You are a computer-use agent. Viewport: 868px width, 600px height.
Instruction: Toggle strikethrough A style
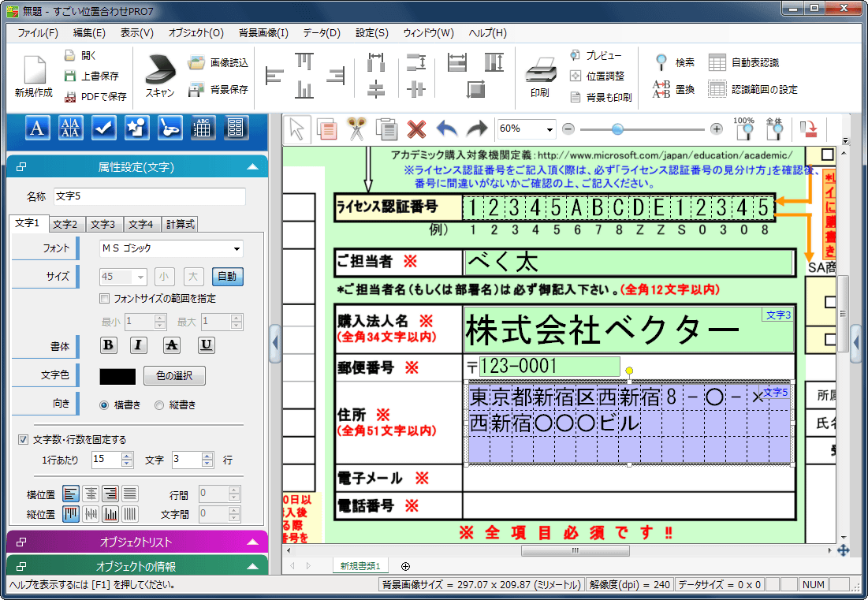pos(172,345)
